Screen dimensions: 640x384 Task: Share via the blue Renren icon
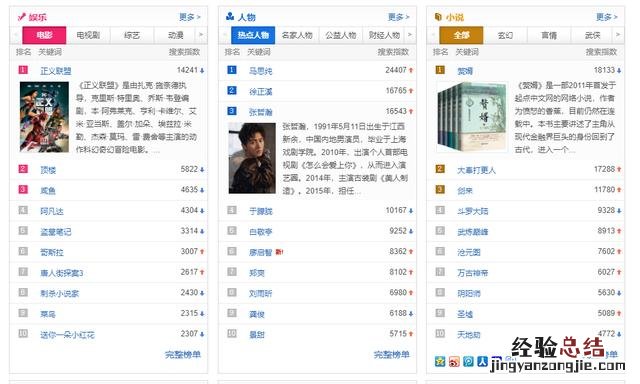click(x=483, y=362)
